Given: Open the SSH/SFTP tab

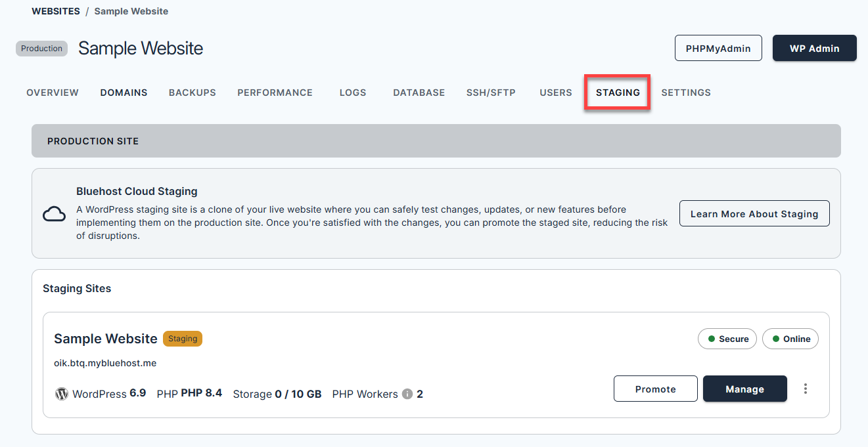Looking at the screenshot, I should coord(491,93).
